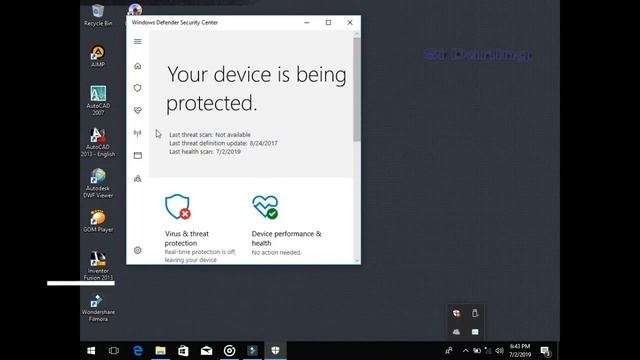
Task: Click the Defender window vertical scrollbar thumb
Action: 357,89
